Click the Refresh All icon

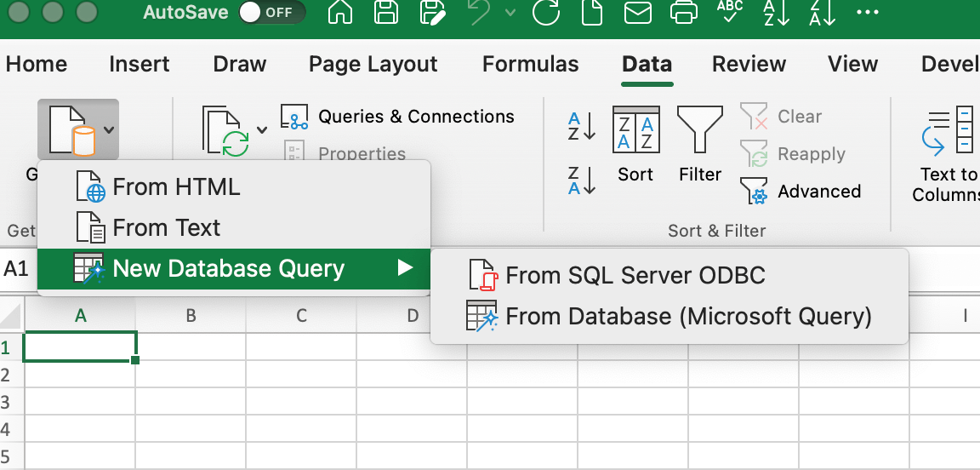(225, 130)
